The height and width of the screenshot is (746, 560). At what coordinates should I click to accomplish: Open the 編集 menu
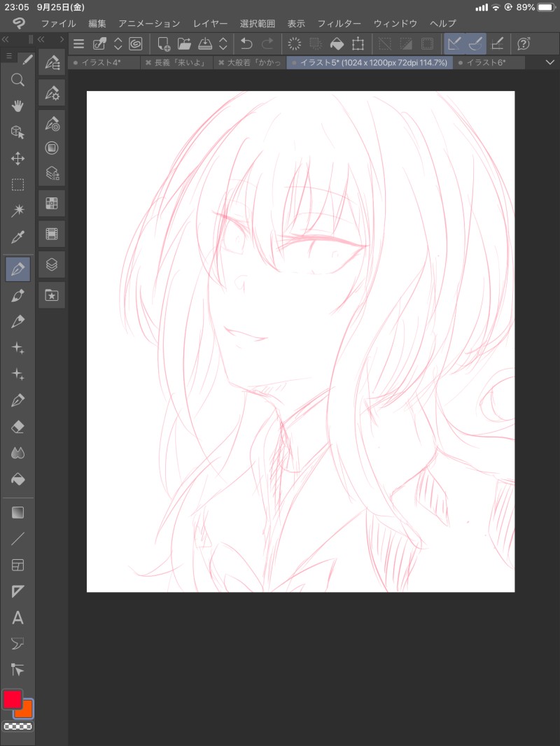tap(97, 23)
